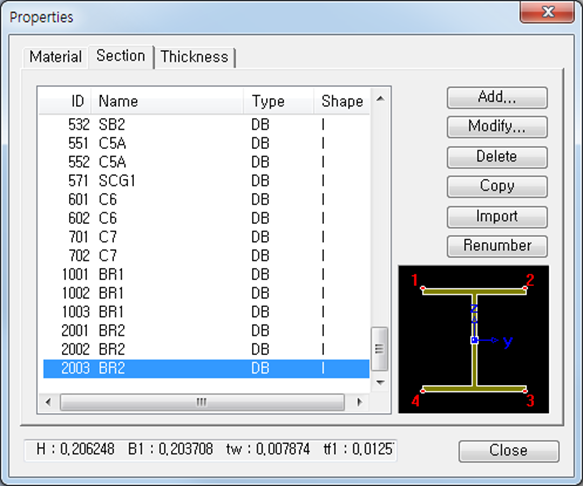Select row 602 C6

click(206, 218)
